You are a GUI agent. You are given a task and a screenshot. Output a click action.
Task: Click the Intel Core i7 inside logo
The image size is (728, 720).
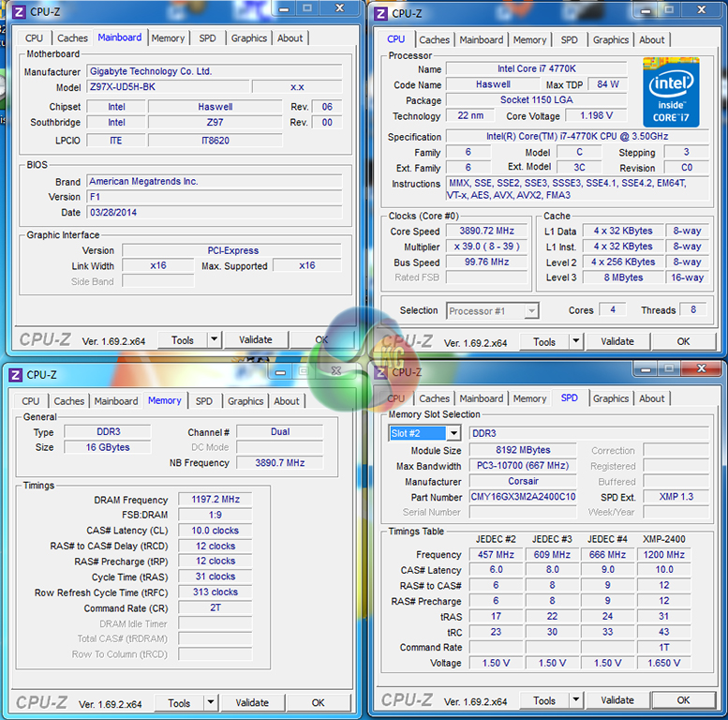pyautogui.click(x=671, y=92)
